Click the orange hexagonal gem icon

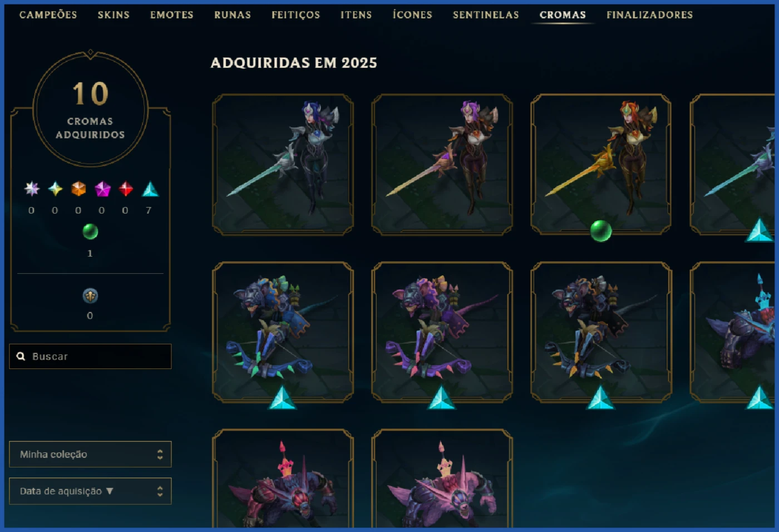[78, 189]
